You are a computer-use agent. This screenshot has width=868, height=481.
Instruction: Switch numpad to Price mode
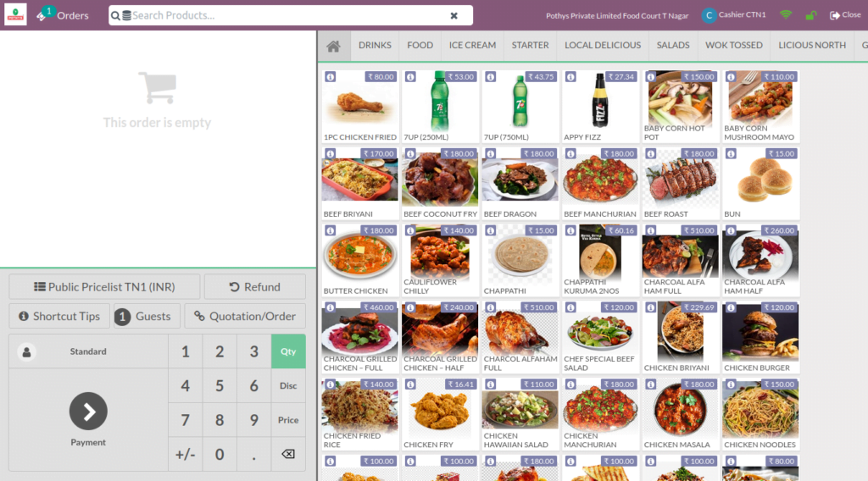tap(288, 420)
